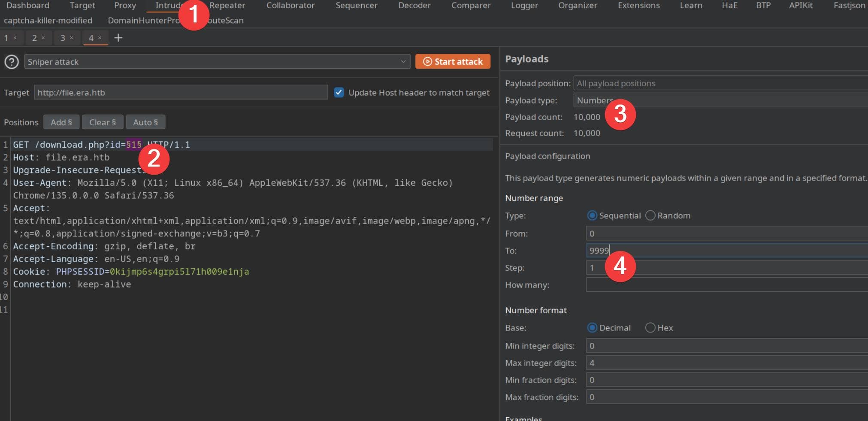
Task: Open the Decoder tab
Action: [414, 6]
